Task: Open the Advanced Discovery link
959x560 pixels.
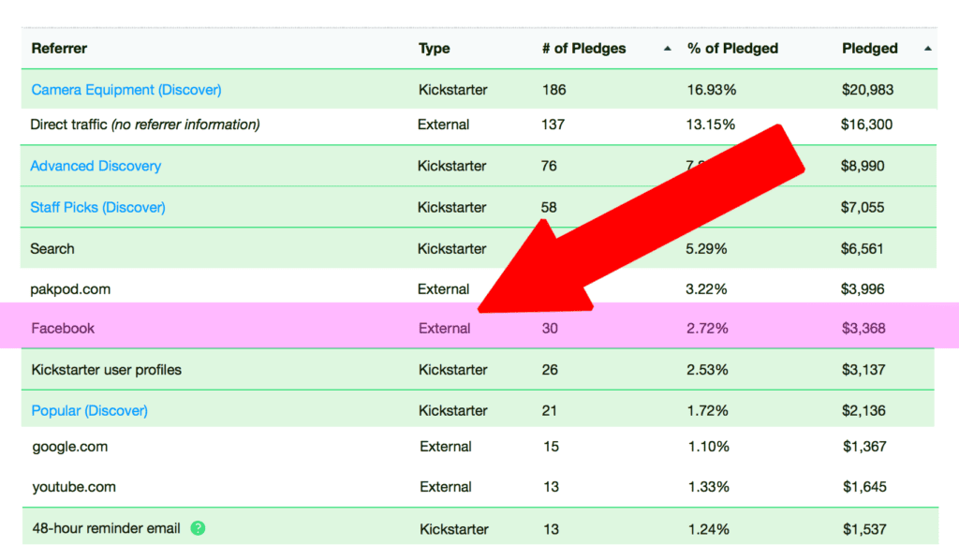Action: click(96, 166)
